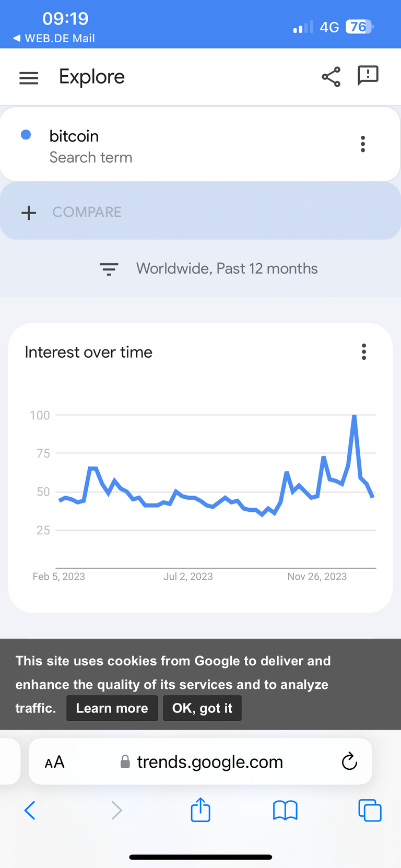Screen dimensions: 401x868
Task: Open the hamburger navigation menu
Action: (x=29, y=78)
